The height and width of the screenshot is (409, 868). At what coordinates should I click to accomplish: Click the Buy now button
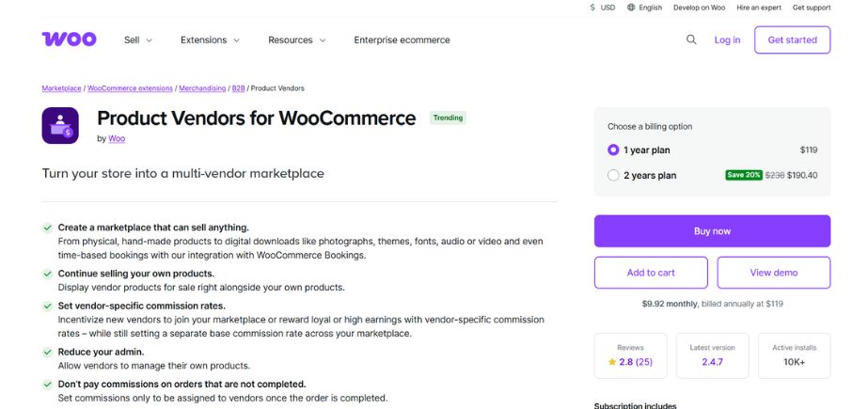pyautogui.click(x=712, y=231)
